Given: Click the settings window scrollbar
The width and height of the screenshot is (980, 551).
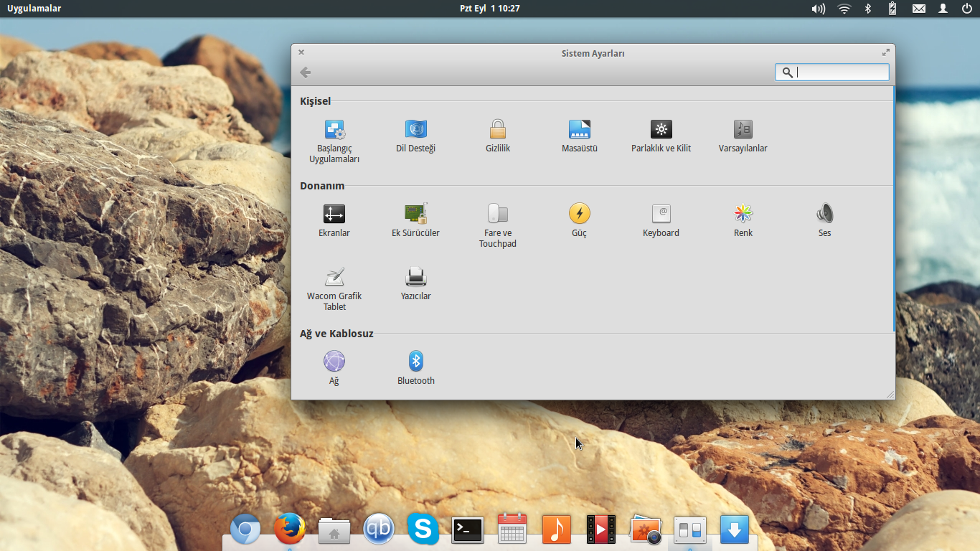Looking at the screenshot, I should [x=893, y=209].
